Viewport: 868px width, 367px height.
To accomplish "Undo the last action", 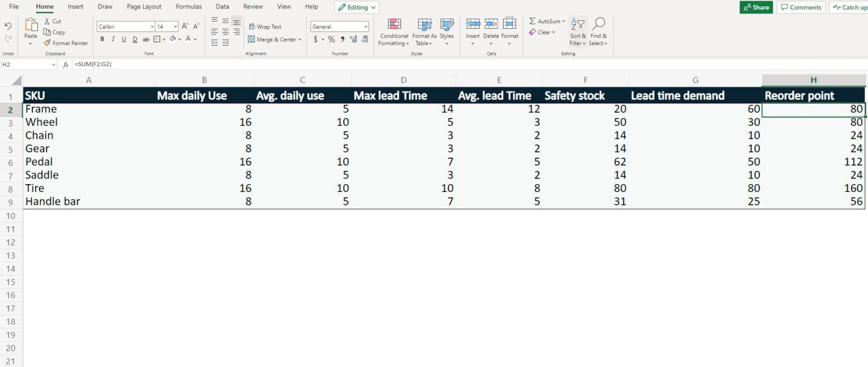I will click(8, 25).
